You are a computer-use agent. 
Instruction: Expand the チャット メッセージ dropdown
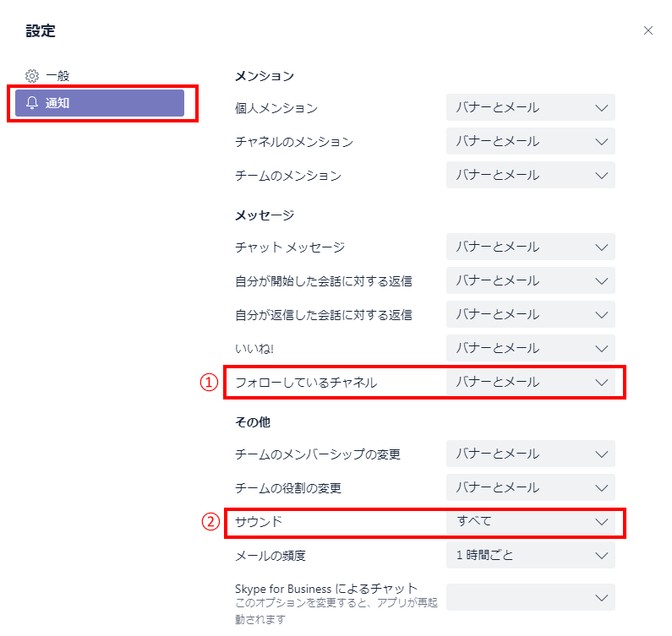(530, 247)
